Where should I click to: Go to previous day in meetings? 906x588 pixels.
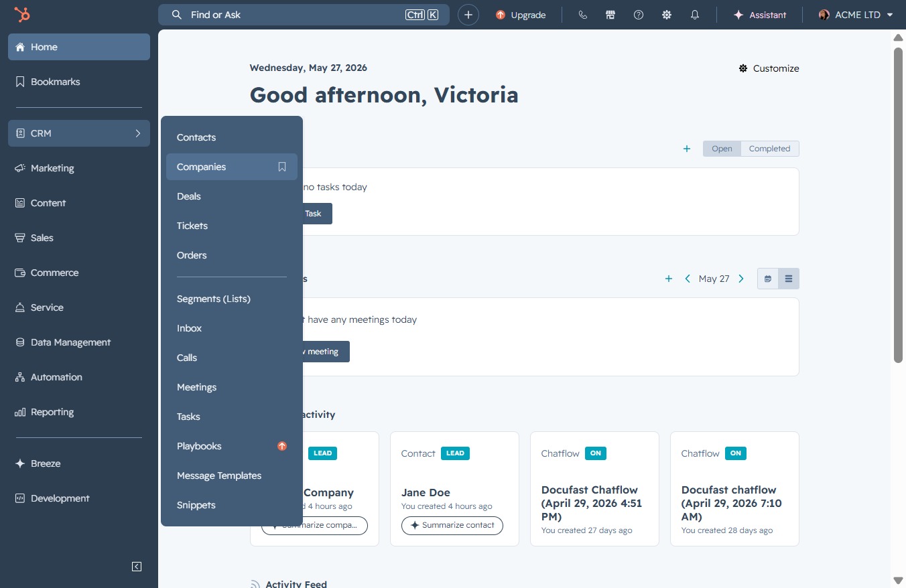(688, 279)
